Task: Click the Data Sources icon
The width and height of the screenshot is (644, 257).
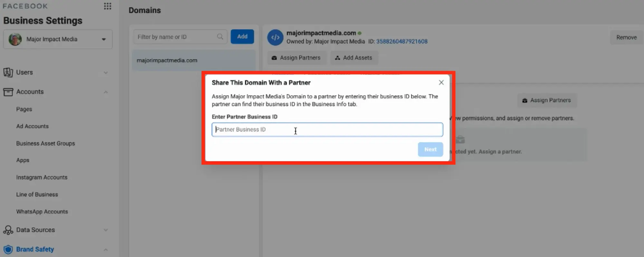Action: [8, 230]
